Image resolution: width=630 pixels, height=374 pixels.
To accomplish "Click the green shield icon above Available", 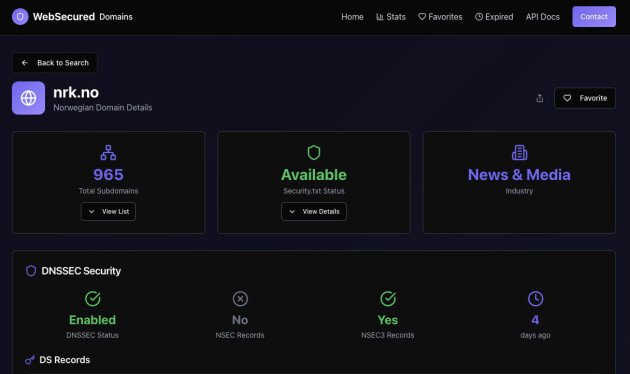I will click(314, 153).
